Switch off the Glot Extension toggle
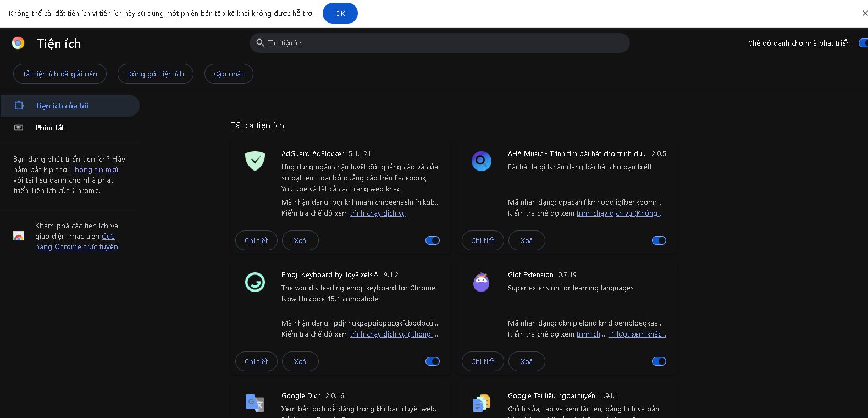This screenshot has height=418, width=868. click(659, 361)
